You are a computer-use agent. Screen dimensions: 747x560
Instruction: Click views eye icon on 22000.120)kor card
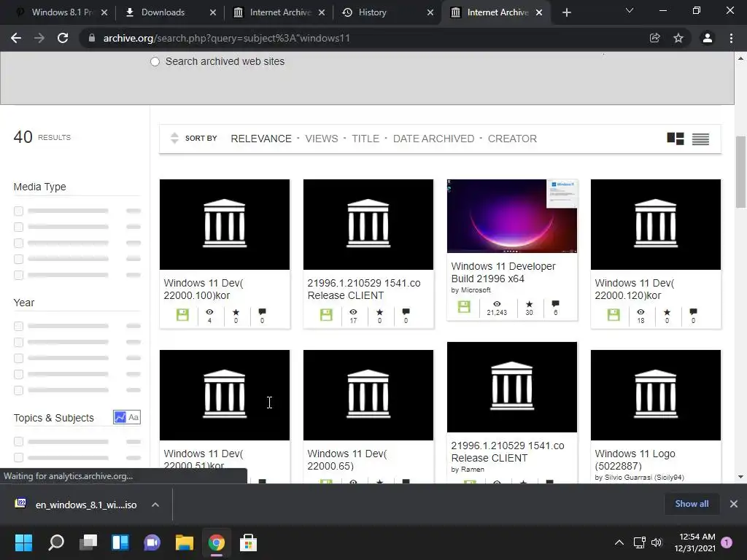pyautogui.click(x=640, y=312)
